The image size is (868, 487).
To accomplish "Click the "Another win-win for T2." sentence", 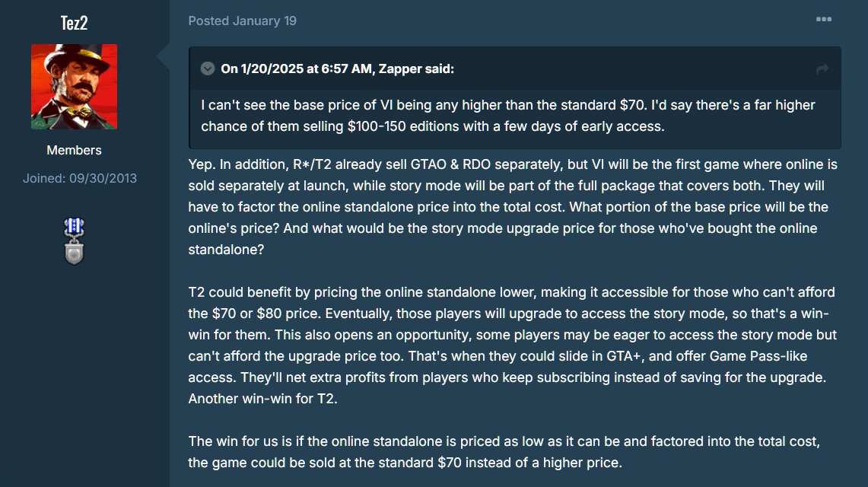I will pyautogui.click(x=263, y=399).
